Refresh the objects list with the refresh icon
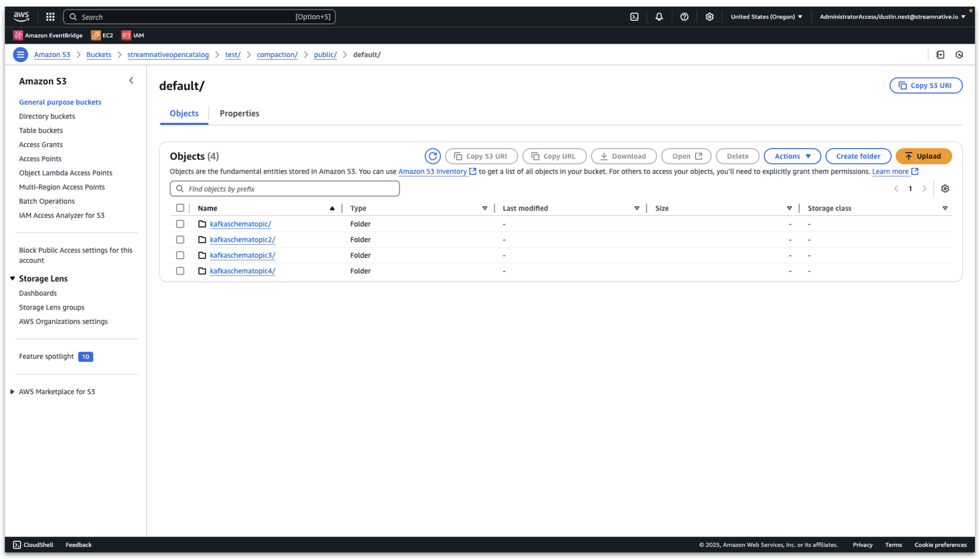The height and width of the screenshot is (559, 980). point(433,156)
